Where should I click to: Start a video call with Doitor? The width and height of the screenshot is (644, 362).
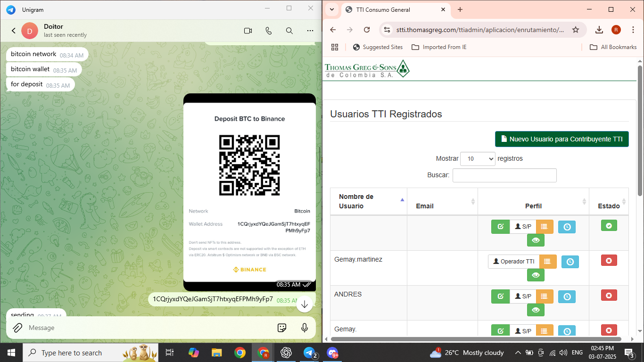[248, 31]
